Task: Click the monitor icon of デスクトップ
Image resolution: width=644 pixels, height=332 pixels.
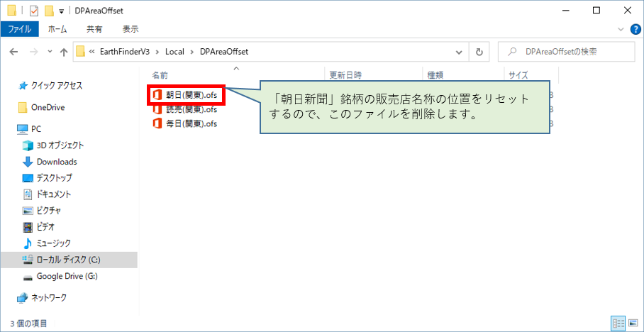Action: (28, 178)
